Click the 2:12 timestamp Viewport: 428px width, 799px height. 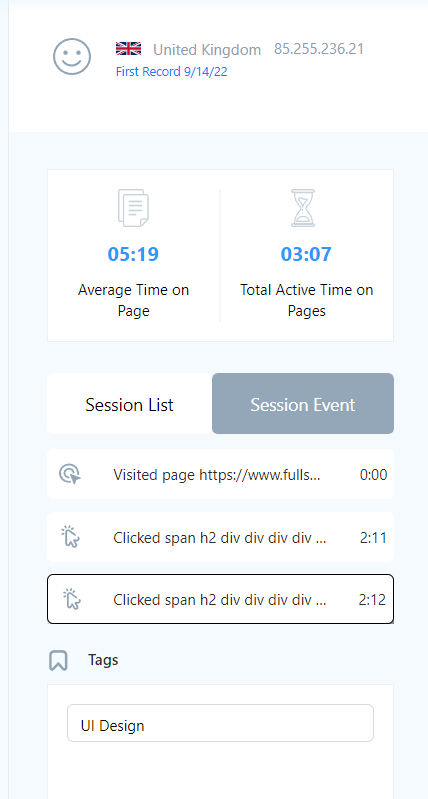[372, 600]
